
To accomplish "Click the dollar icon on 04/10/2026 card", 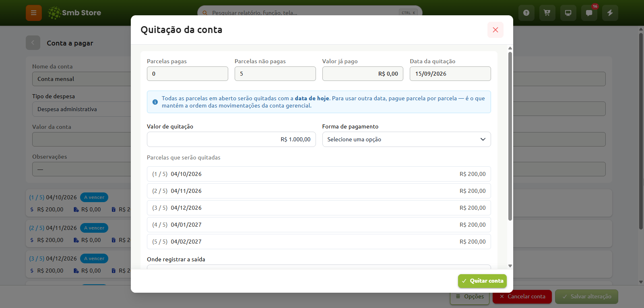I will tap(32, 209).
